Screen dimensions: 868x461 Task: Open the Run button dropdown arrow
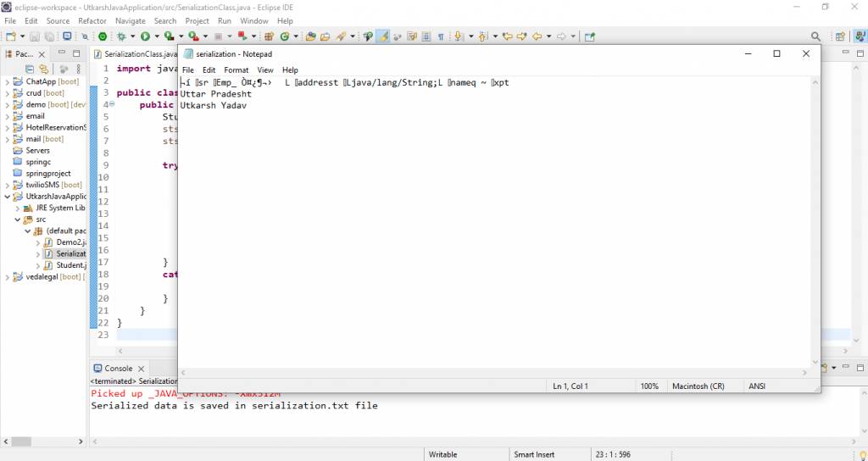[x=156, y=36]
